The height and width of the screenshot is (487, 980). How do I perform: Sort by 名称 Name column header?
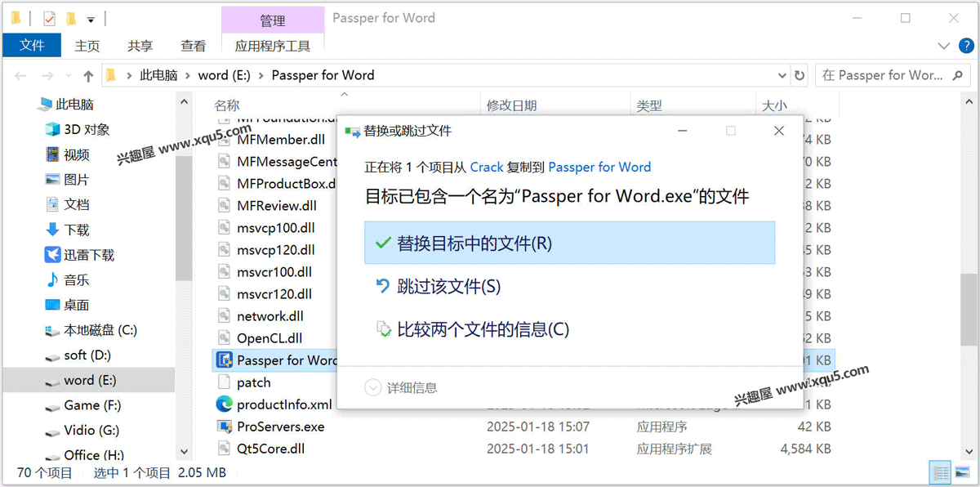tap(227, 105)
